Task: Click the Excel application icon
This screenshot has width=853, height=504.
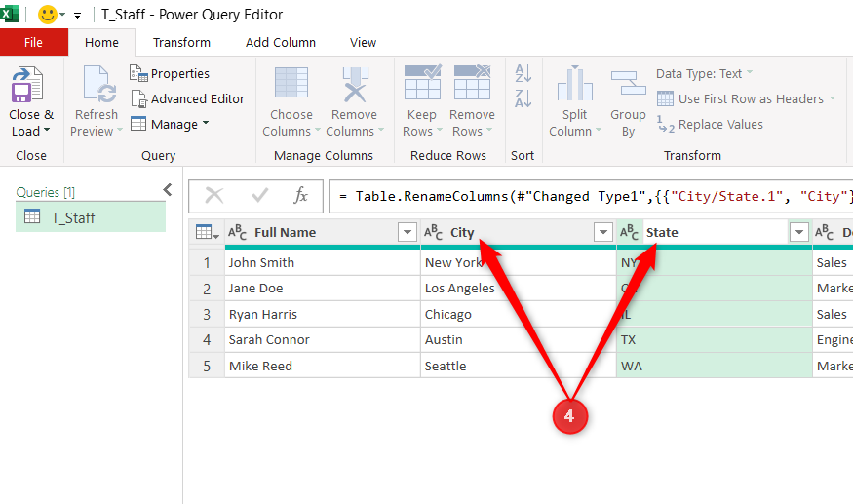Action: click(9, 14)
